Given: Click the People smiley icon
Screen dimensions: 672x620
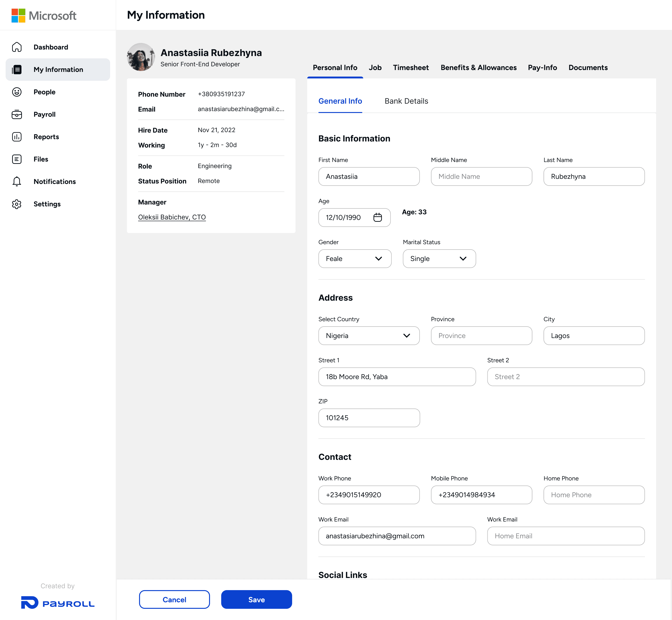Looking at the screenshot, I should point(17,92).
